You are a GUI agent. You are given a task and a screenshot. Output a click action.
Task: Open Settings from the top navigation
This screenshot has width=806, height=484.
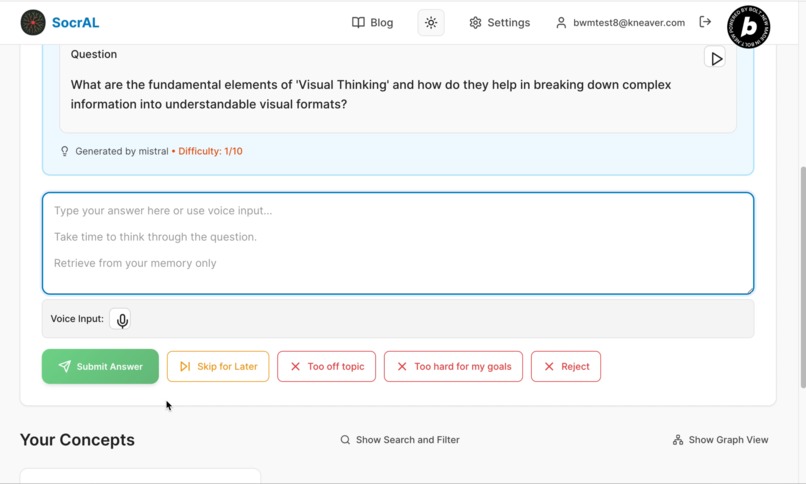click(x=500, y=23)
